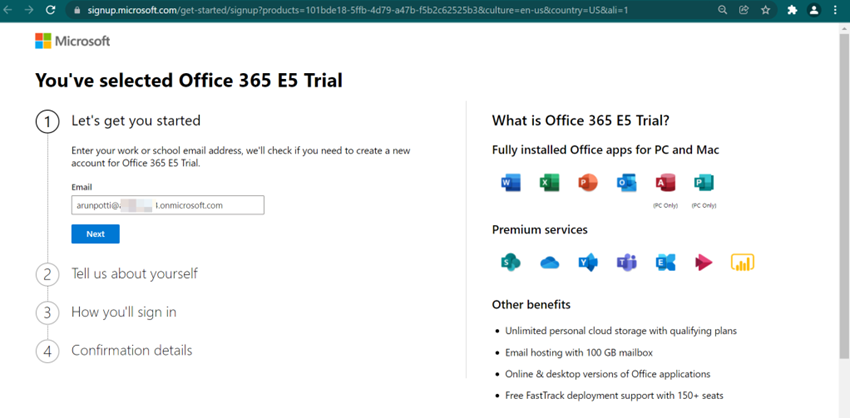Viewport: 850px width, 418px height.
Task: Open the browser three-dot menu
Action: pos(833,10)
